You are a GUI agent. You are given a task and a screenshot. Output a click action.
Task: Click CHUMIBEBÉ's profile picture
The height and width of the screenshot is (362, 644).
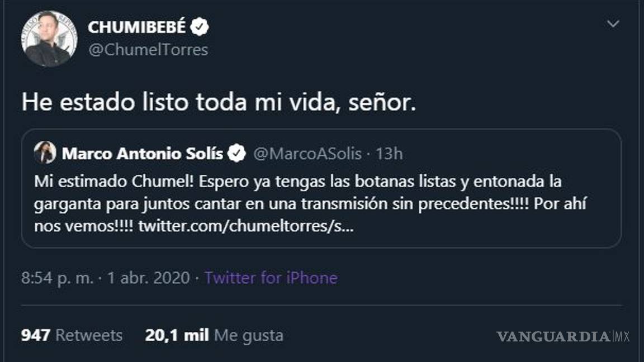coord(49,35)
